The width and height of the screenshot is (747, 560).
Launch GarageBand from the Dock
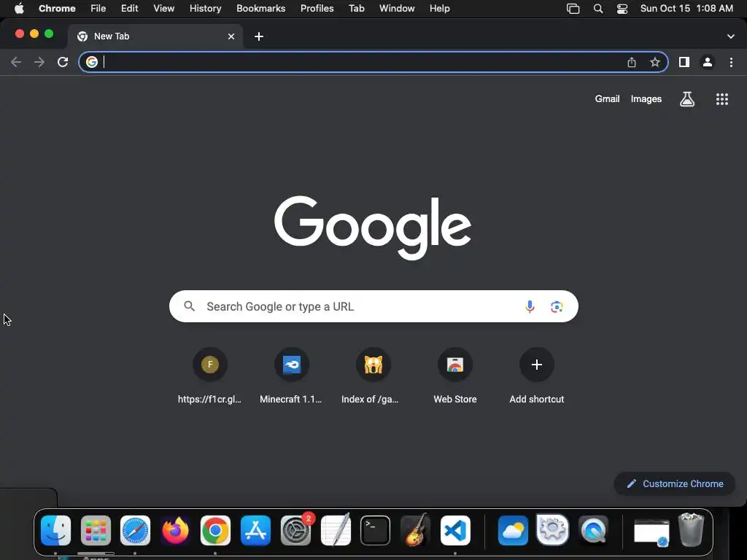pyautogui.click(x=416, y=530)
